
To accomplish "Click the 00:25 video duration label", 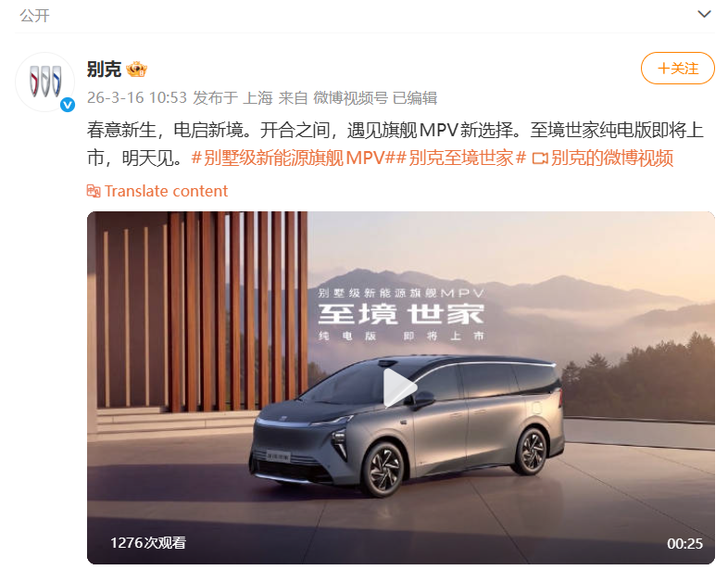I will 684,543.
